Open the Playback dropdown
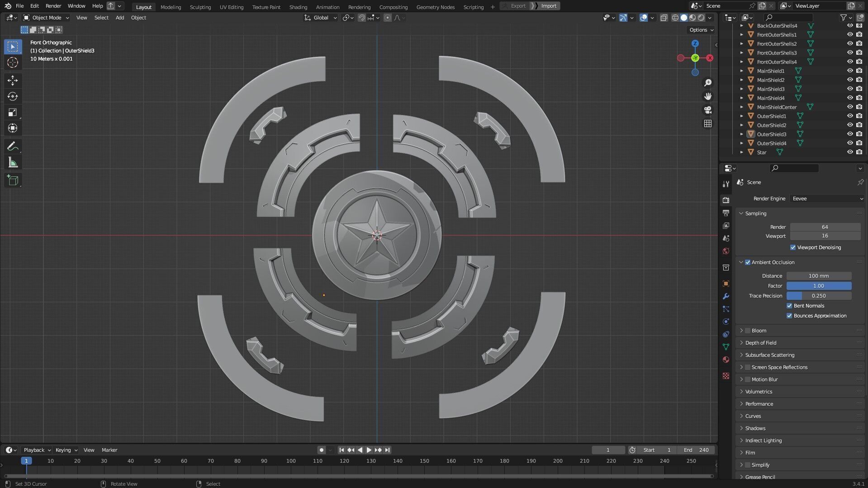Viewport: 868px width, 488px height. [37, 450]
